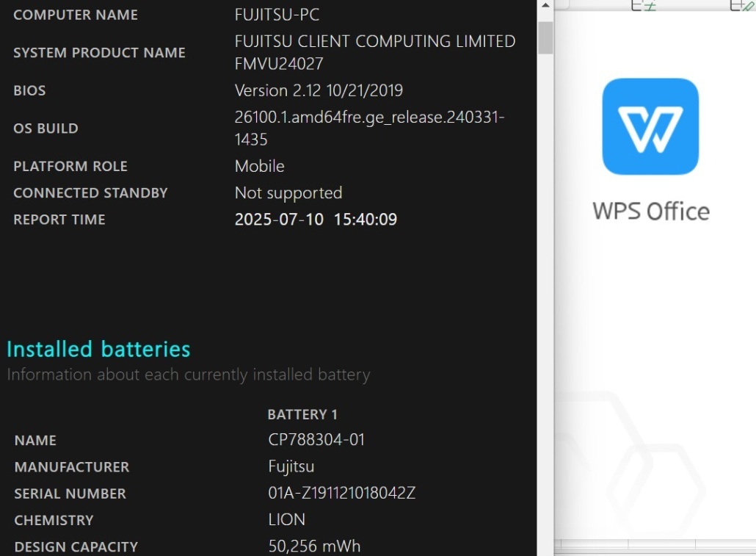Screen dimensions: 756x556
Task: Click the FUJITSU-PC computer name value
Action: coord(277,15)
